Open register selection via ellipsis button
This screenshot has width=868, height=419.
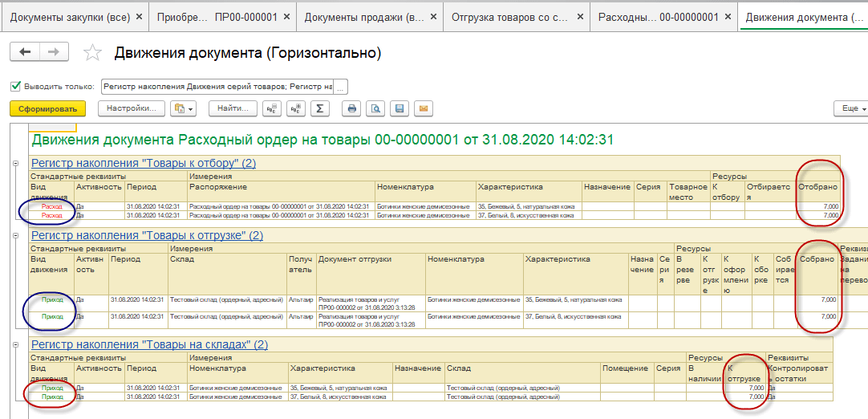click(341, 87)
